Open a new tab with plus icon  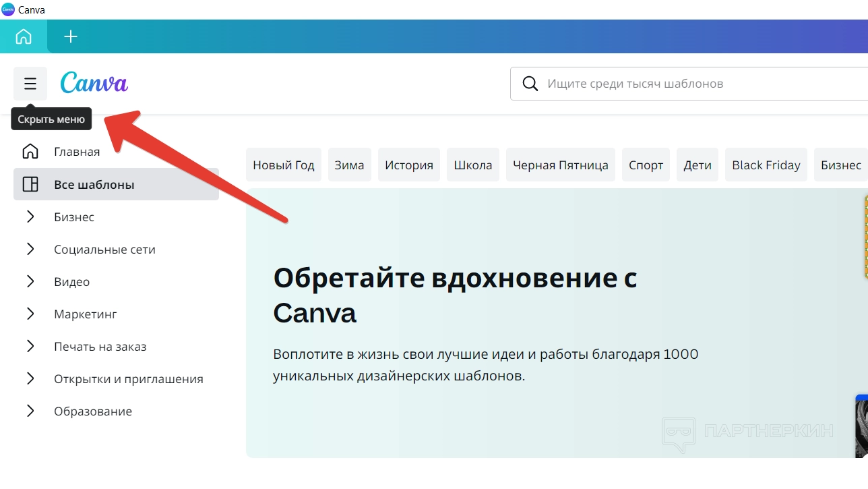click(x=71, y=36)
